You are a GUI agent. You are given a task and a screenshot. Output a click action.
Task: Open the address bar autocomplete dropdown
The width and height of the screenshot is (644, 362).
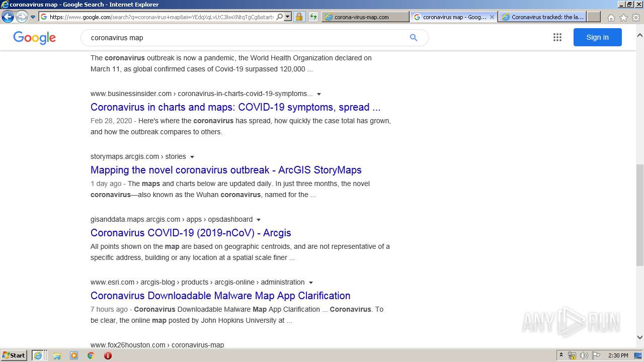[x=288, y=17]
